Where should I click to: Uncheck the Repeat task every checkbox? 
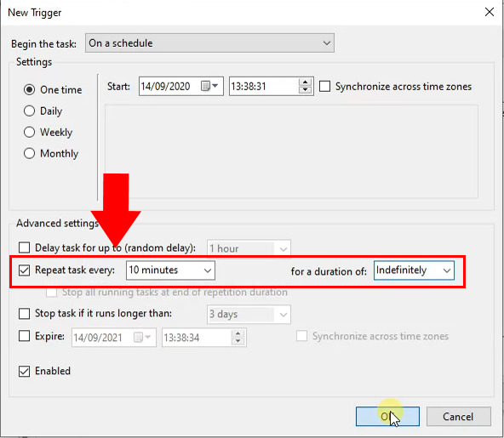tap(24, 270)
